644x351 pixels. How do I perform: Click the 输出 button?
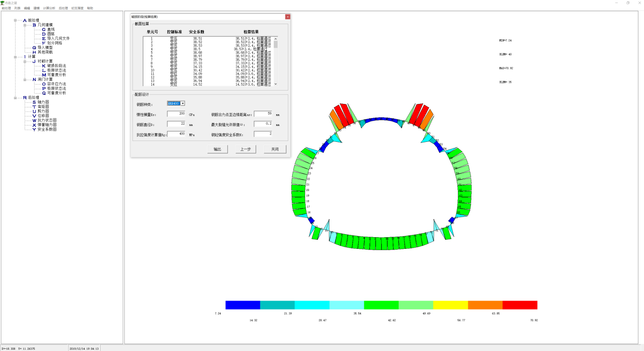tap(217, 149)
